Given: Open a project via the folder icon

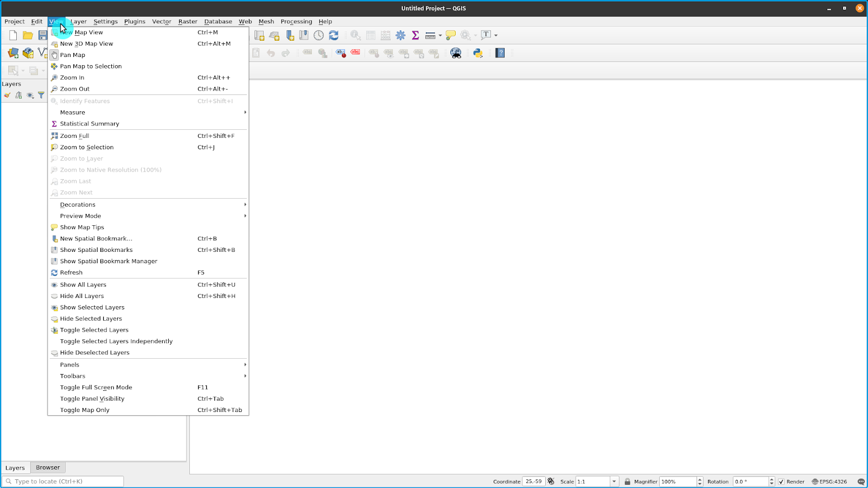Looking at the screenshot, I should click(28, 35).
